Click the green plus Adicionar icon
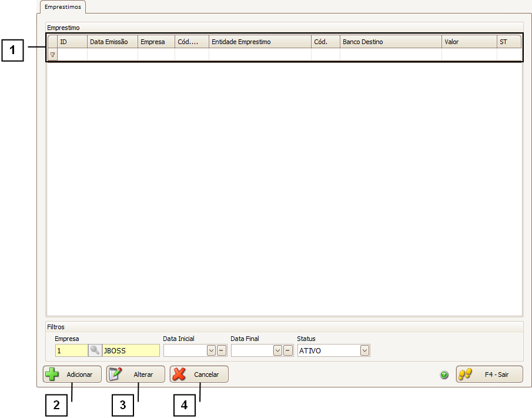The height and width of the screenshot is (418, 532). 52,374
